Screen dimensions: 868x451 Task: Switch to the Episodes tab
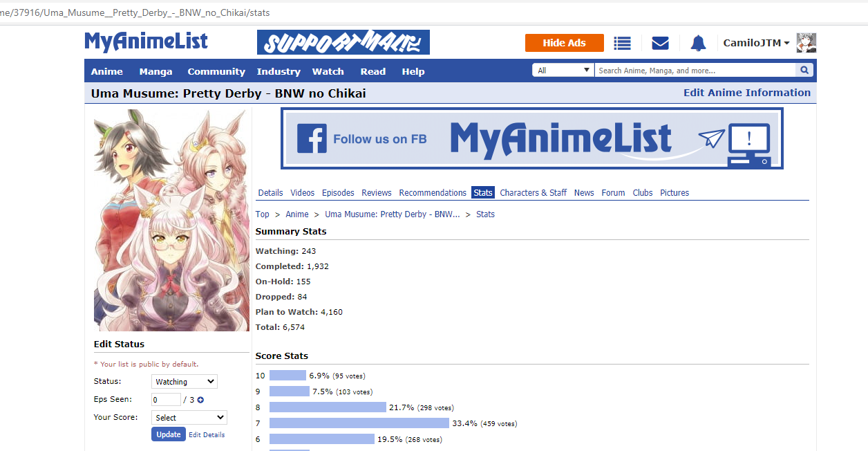pyautogui.click(x=338, y=193)
